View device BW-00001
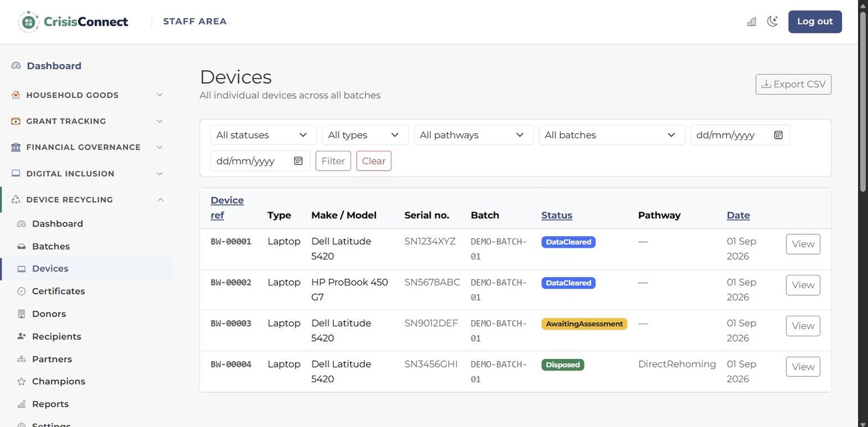 803,244
